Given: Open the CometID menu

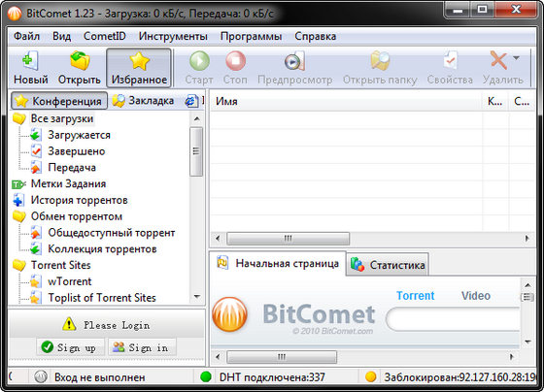Looking at the screenshot, I should pyautogui.click(x=105, y=36).
